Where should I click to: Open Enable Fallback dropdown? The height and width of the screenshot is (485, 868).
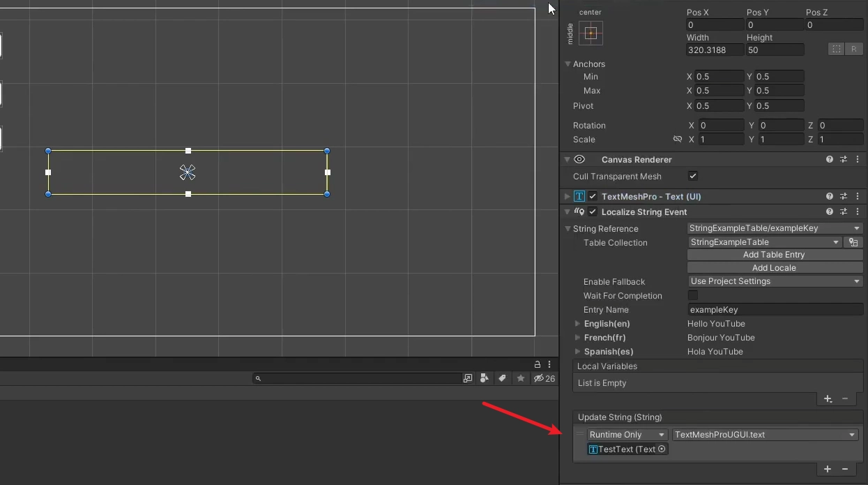(775, 281)
